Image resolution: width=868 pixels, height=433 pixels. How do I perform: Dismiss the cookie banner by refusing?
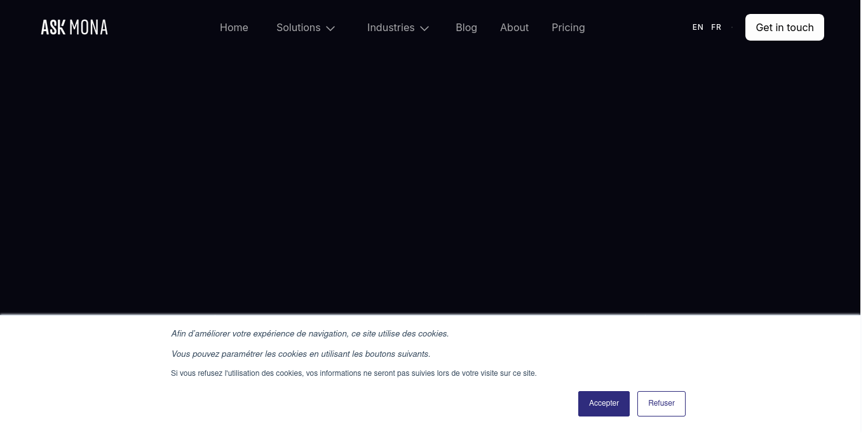661,403
